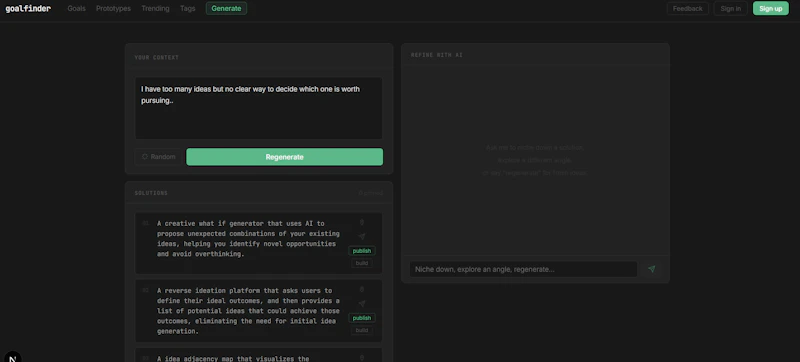Send reverse ideation platform solution to AI refine

(x=362, y=304)
